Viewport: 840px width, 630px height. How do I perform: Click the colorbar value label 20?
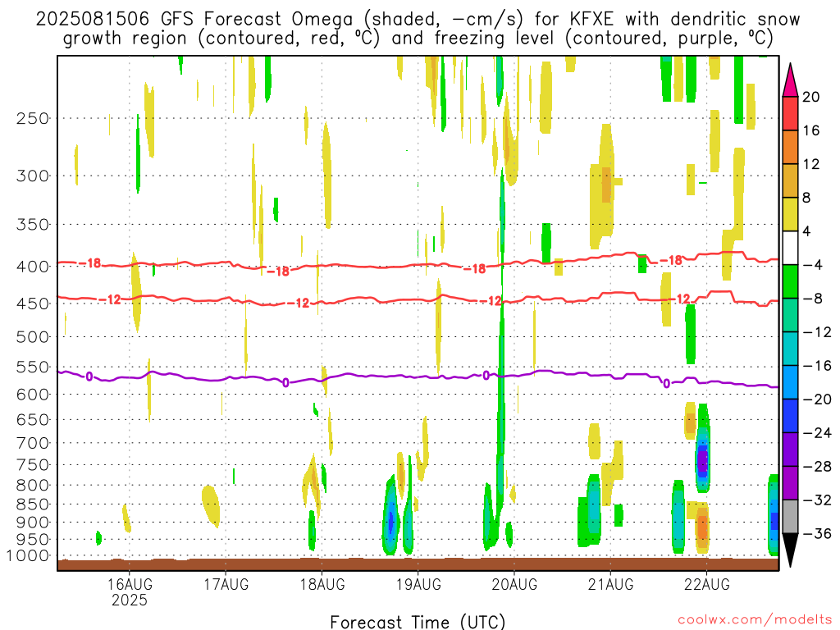(810, 97)
